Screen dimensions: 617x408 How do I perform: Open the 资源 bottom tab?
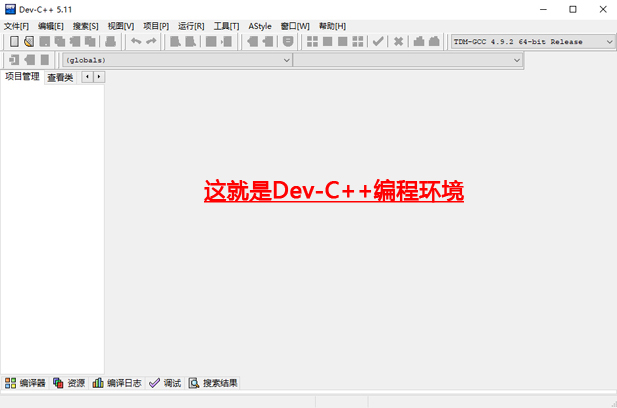69,383
